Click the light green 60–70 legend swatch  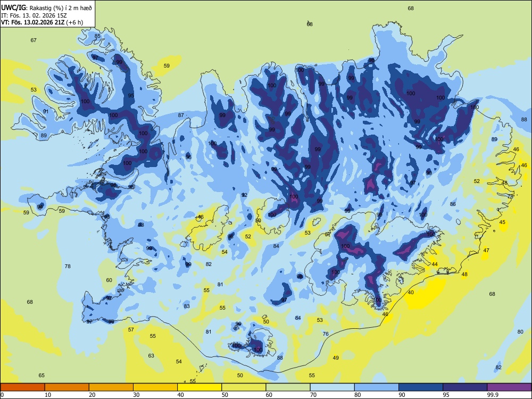(x=288, y=387)
